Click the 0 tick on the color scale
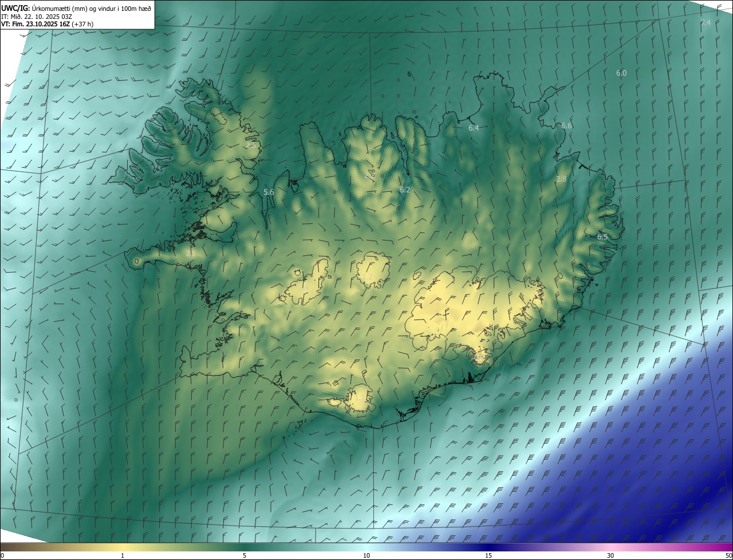The width and height of the screenshot is (733, 560). pos(2,555)
